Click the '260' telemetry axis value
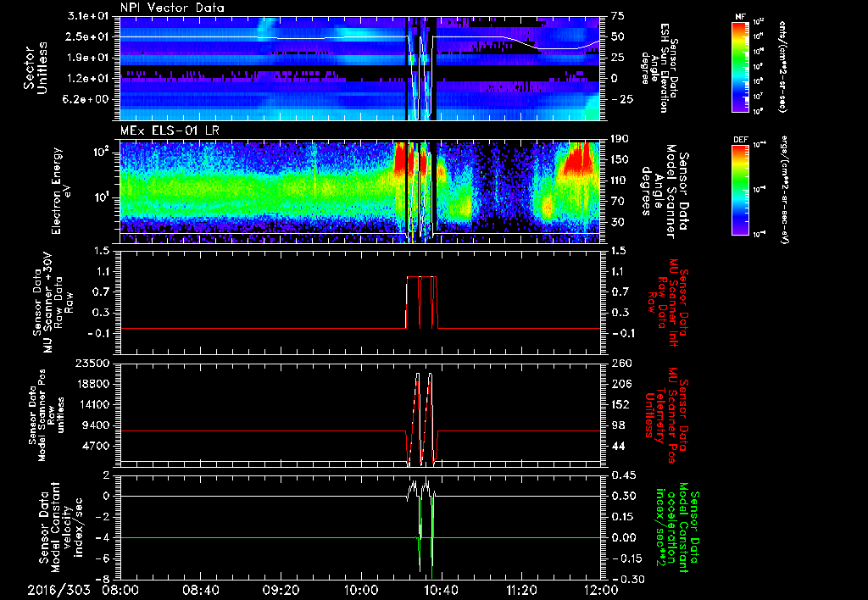 coord(621,364)
